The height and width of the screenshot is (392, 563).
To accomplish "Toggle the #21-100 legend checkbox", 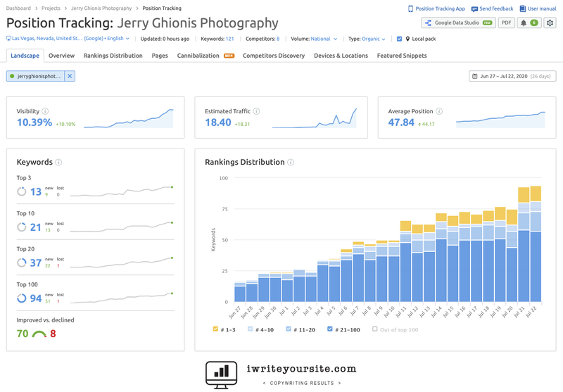I will 330,329.
